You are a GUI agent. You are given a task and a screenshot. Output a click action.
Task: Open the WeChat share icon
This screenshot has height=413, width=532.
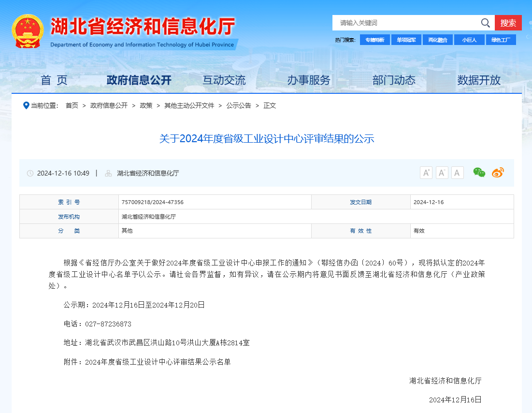tap(479, 172)
